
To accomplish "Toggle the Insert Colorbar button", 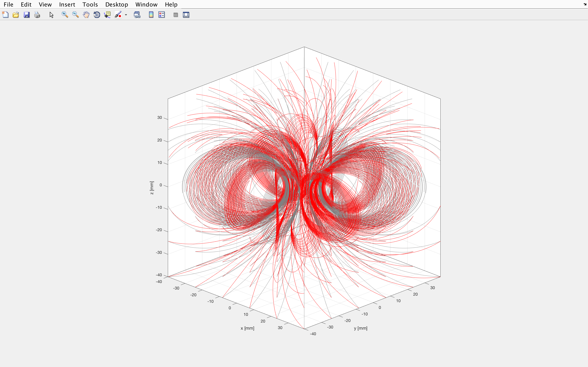I will (151, 15).
